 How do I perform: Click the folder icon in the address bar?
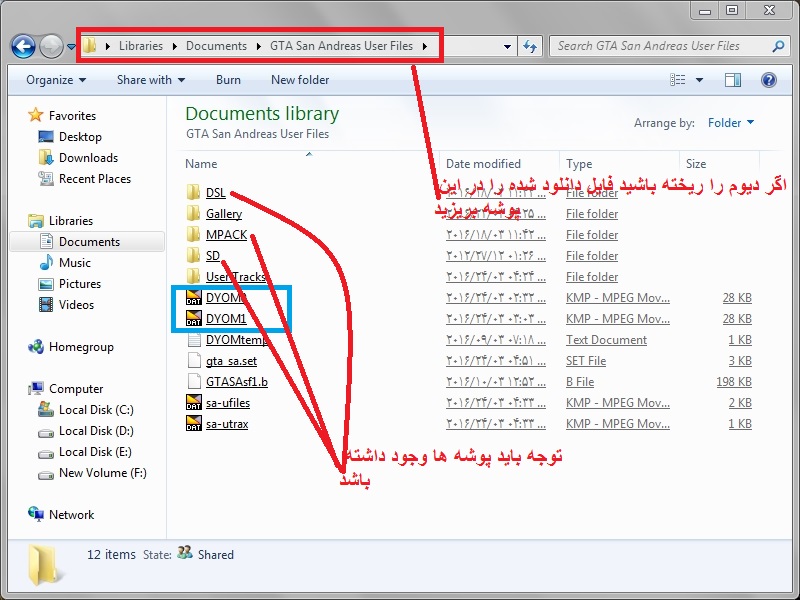point(89,45)
